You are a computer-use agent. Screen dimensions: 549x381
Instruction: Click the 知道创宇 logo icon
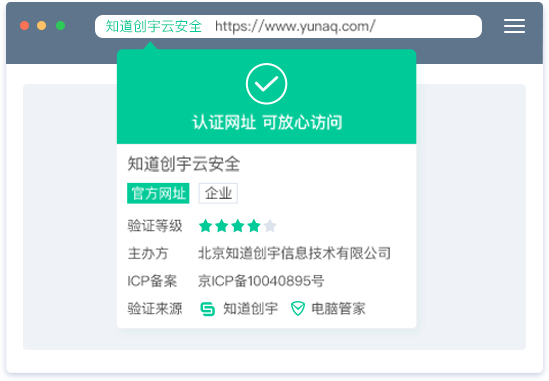point(207,309)
